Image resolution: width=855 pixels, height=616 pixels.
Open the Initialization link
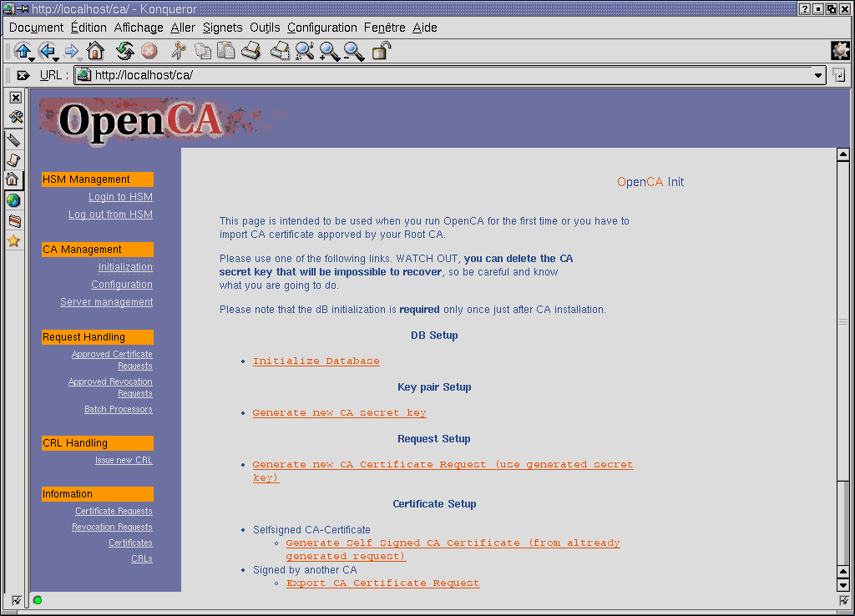(x=125, y=266)
